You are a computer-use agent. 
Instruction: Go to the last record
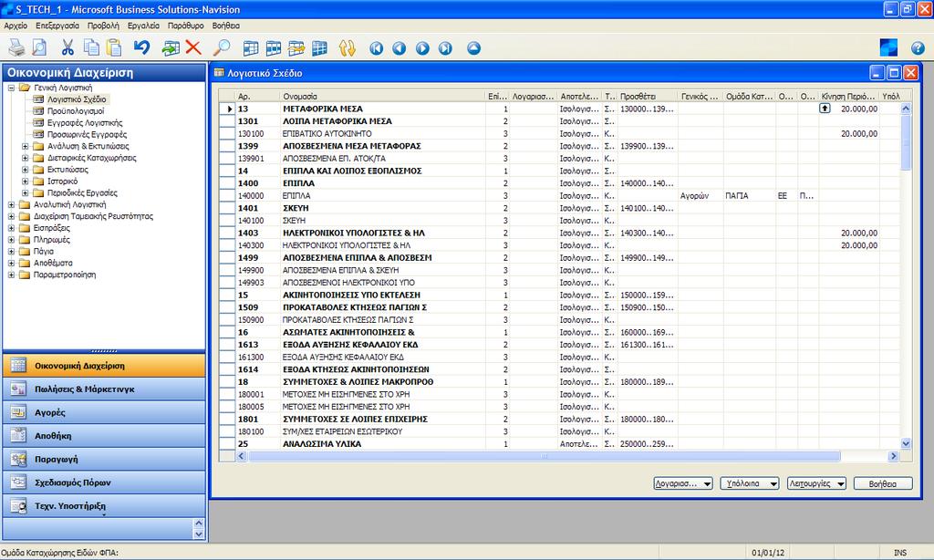tap(445, 48)
